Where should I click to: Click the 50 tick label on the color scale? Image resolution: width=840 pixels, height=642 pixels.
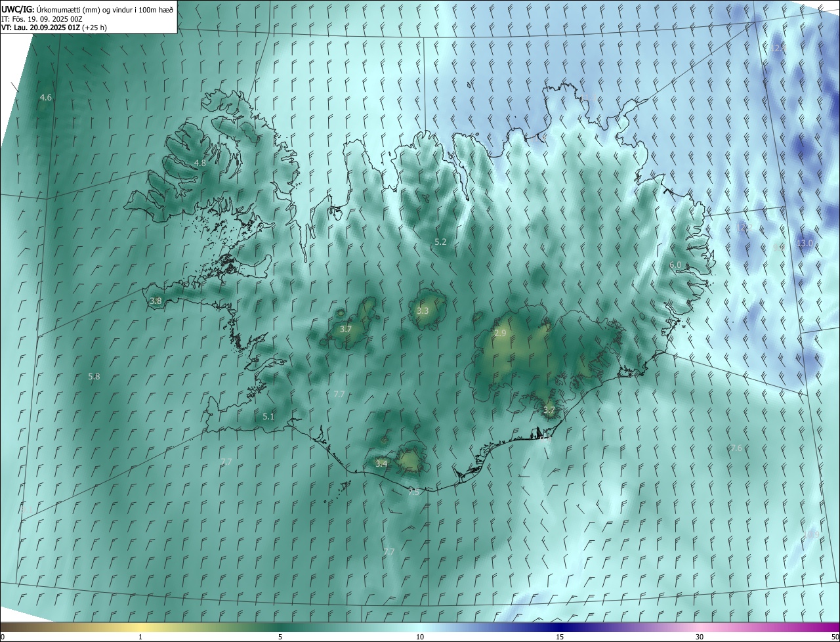coord(835,637)
